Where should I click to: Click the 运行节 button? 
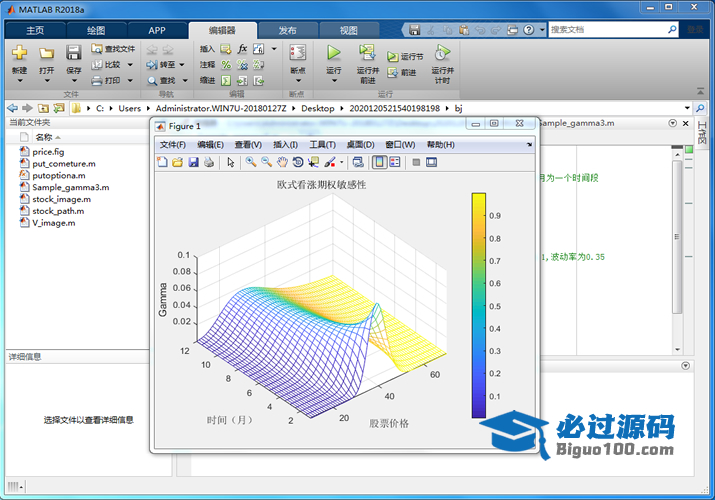click(405, 57)
